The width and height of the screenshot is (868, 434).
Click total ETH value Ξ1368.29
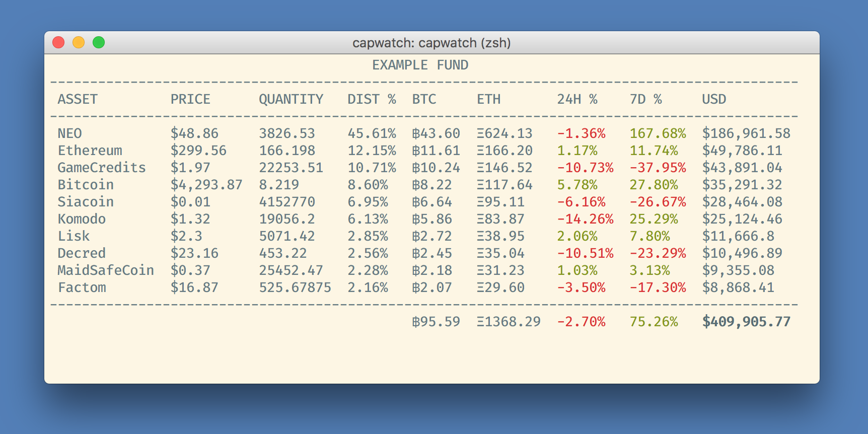click(509, 322)
